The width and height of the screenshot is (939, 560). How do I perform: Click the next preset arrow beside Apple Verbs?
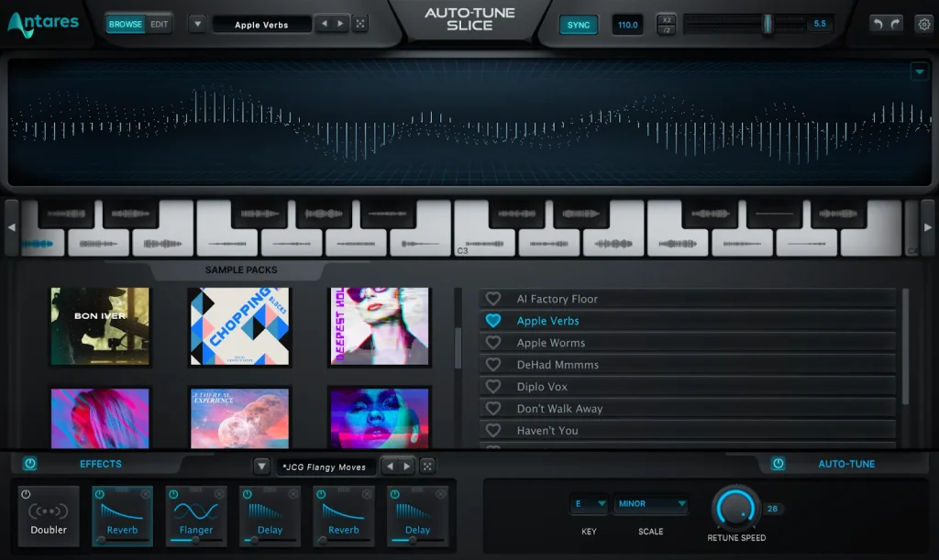coord(340,24)
